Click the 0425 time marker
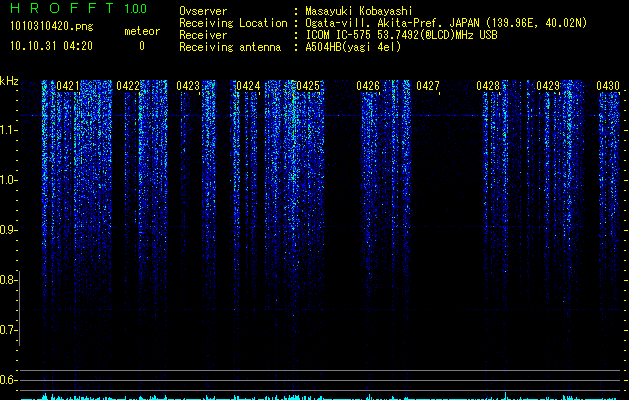This screenshot has width=629, height=400. click(308, 86)
